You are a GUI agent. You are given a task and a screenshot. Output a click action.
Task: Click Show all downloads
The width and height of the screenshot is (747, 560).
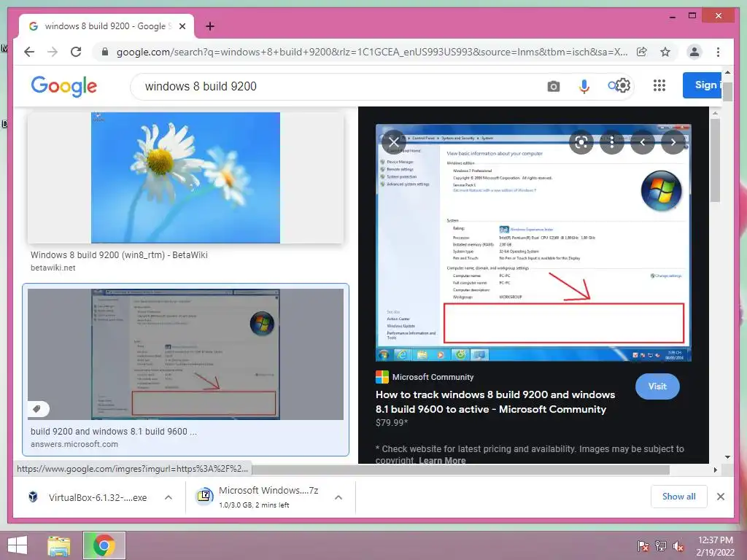pos(678,496)
